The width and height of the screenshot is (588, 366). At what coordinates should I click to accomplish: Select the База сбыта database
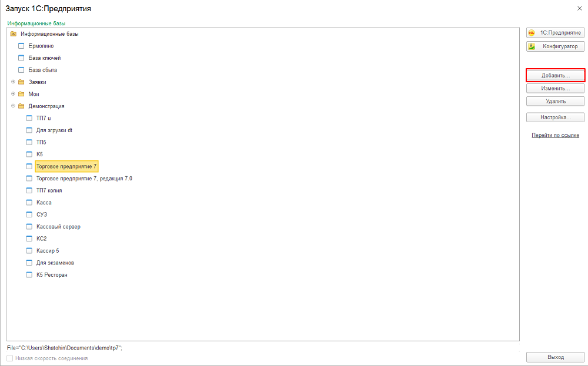pyautogui.click(x=43, y=70)
